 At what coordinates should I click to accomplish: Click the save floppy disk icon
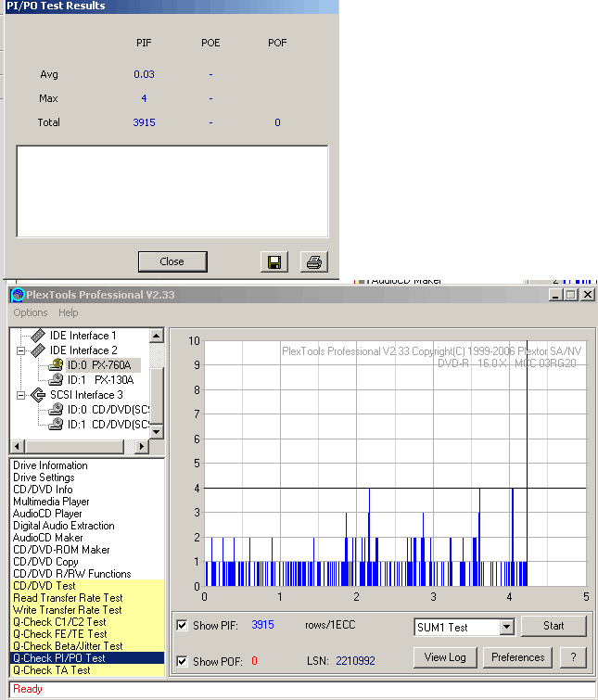point(274,262)
